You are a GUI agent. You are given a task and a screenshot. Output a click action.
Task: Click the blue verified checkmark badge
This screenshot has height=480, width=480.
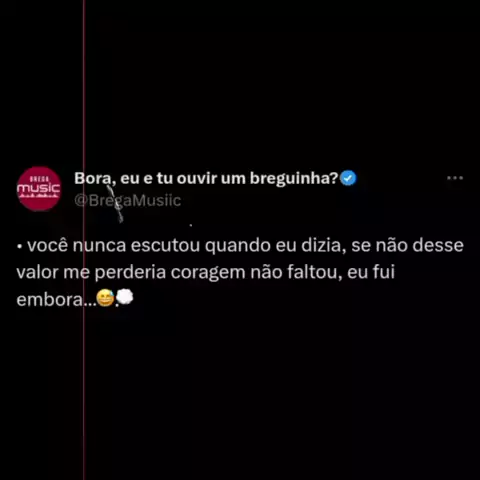[x=348, y=178]
